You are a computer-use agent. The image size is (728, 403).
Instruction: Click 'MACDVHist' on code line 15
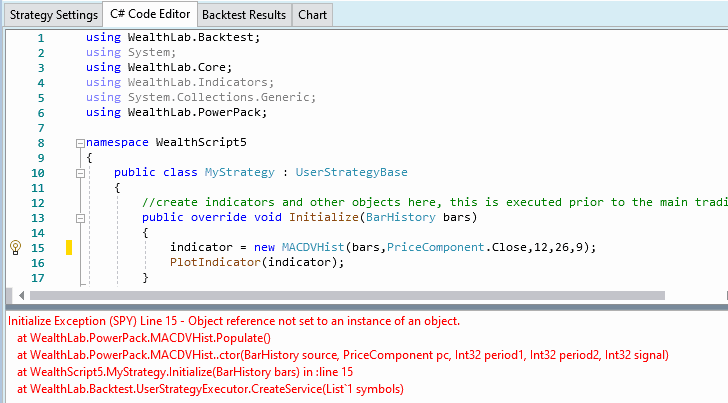pos(313,247)
